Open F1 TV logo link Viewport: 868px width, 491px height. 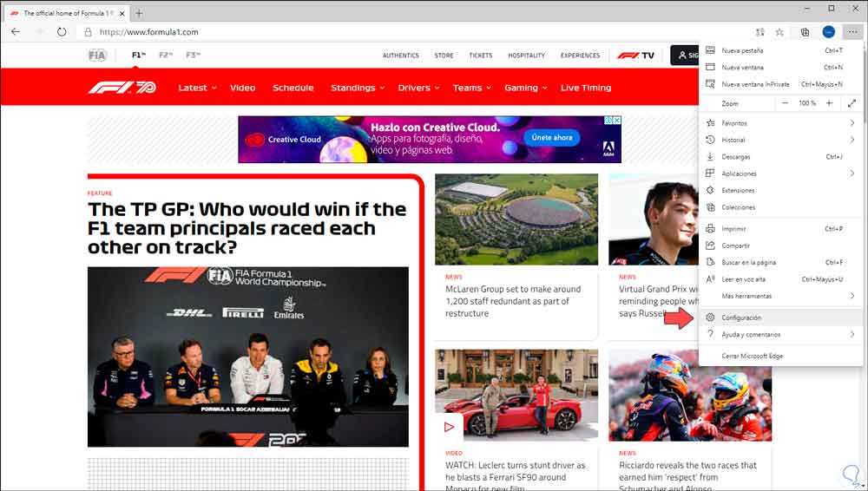point(635,56)
